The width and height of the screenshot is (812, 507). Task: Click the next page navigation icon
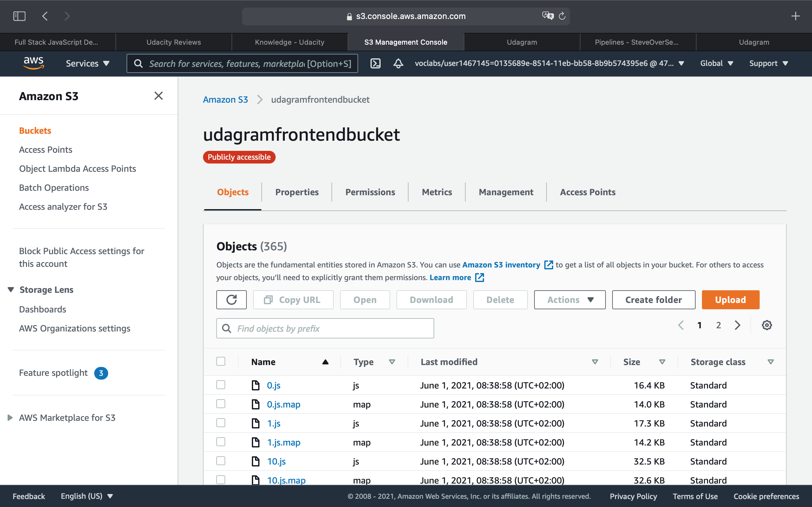point(737,325)
